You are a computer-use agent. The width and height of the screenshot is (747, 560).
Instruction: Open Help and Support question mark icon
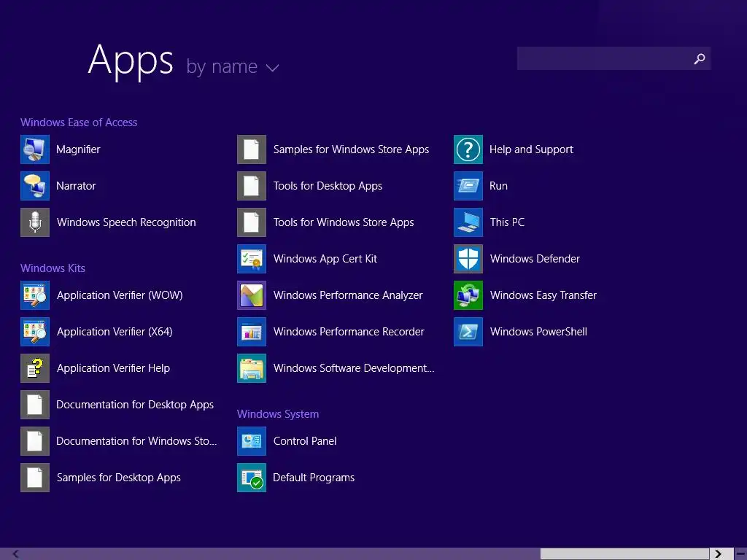click(468, 149)
